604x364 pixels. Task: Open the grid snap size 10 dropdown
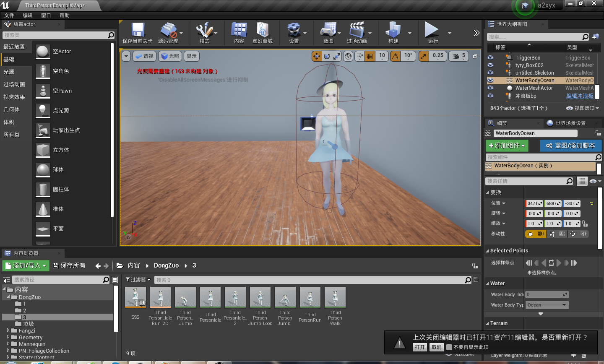382,56
